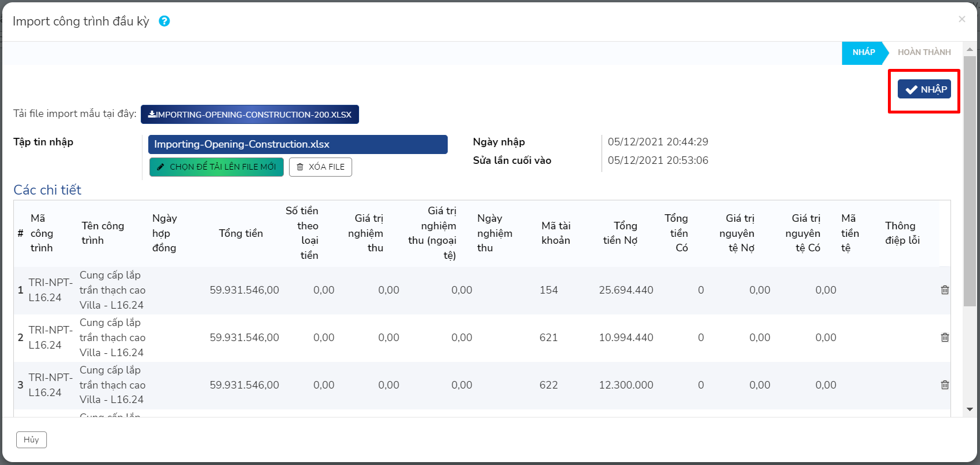Click the scrollbar up arrow
The height and width of the screenshot is (465, 980).
tap(970, 49)
